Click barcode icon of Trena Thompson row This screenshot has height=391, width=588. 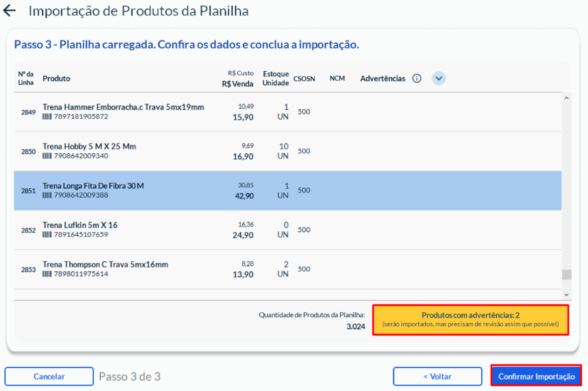[x=47, y=274]
